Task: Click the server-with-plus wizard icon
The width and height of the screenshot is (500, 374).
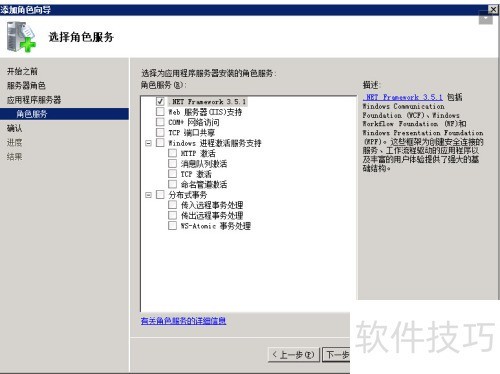Action: tap(21, 37)
